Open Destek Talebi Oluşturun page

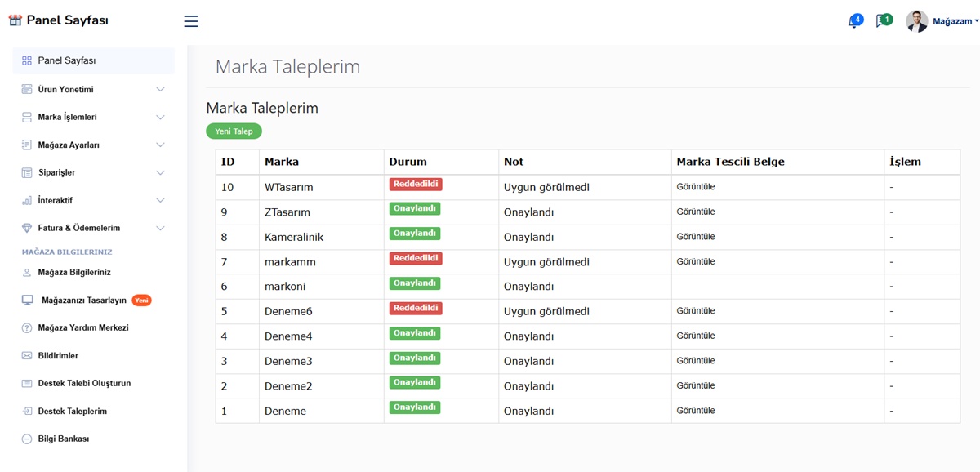click(84, 384)
